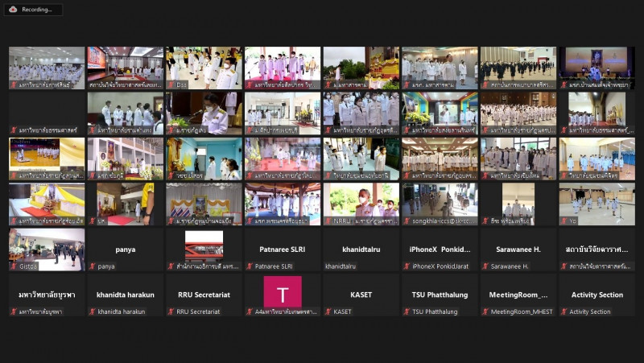Click muted mic icon beside KASET label
The width and height of the screenshot is (644, 363).
click(328, 311)
